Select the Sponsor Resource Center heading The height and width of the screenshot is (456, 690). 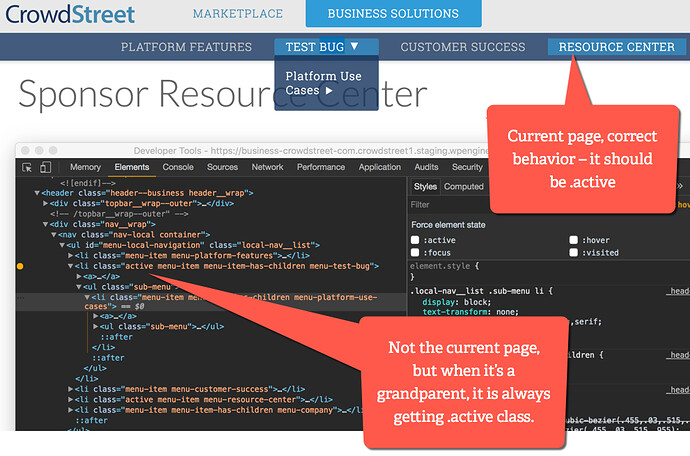tap(223, 93)
